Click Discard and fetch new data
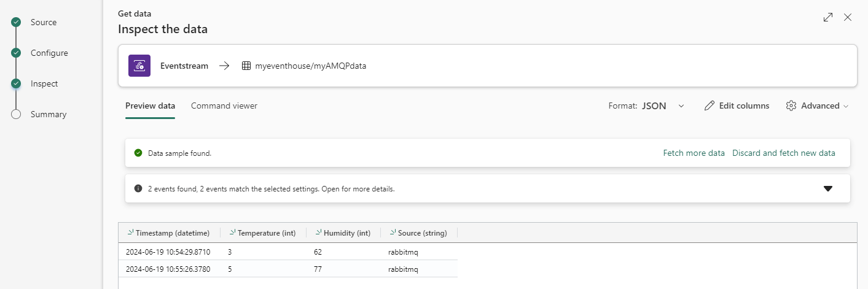Screen dimensions: 868x289 [x=783, y=153]
